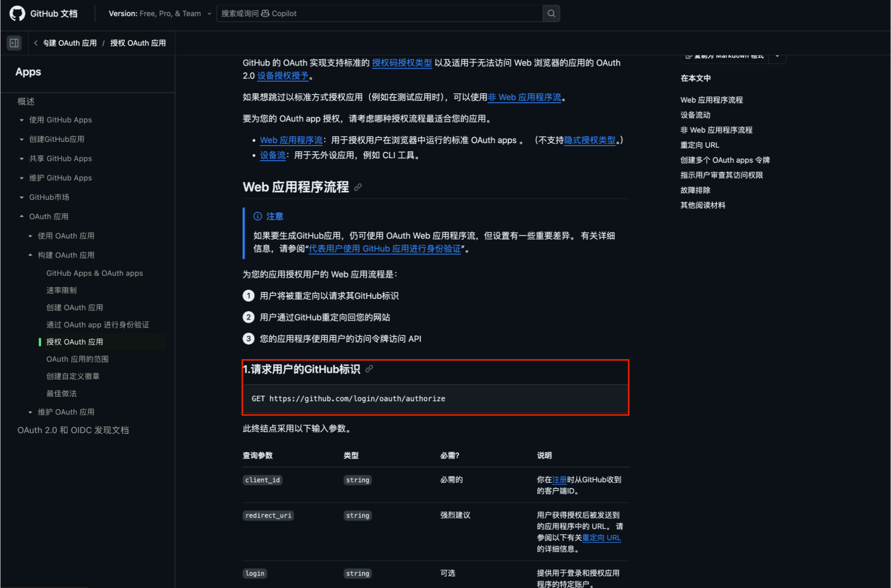Screen dimensions: 891x588
Task: Jump to Web 应用程序流程 from 在本文中 list
Action: [711, 100]
